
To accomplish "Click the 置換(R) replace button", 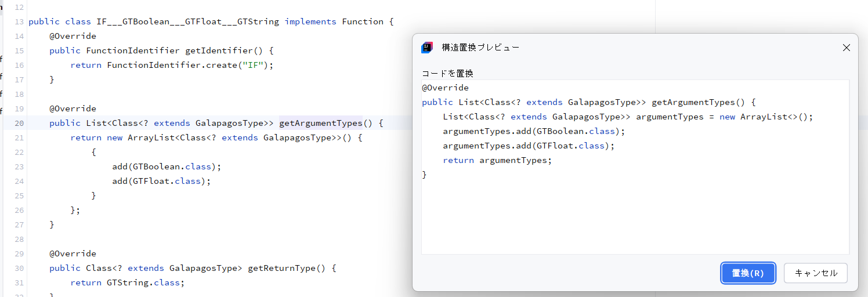I will click(x=748, y=273).
